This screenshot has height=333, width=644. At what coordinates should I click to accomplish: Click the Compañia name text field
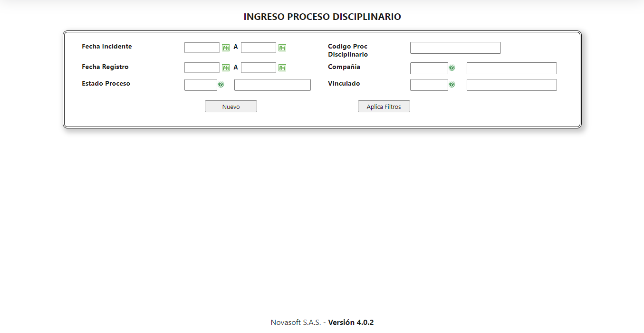tap(511, 68)
